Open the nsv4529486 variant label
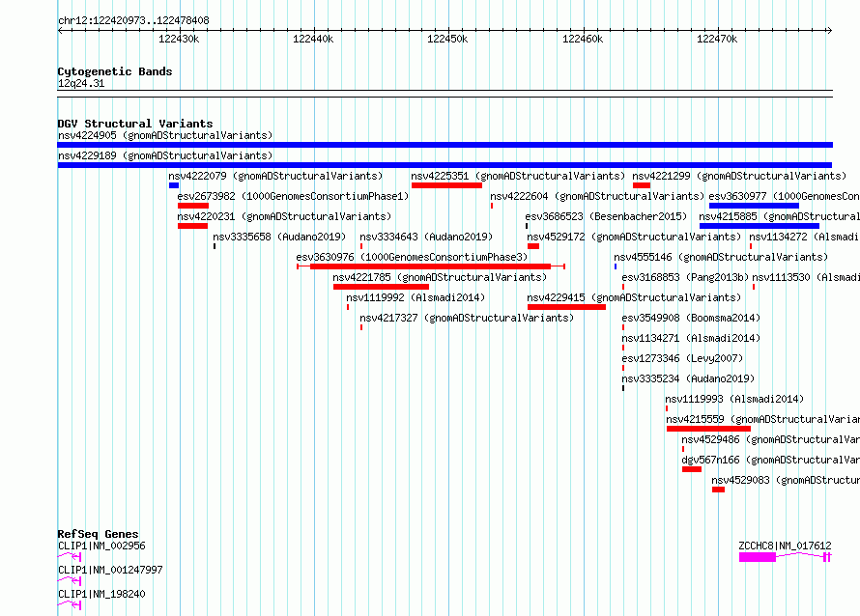This screenshot has height=616, width=860. 770,439
